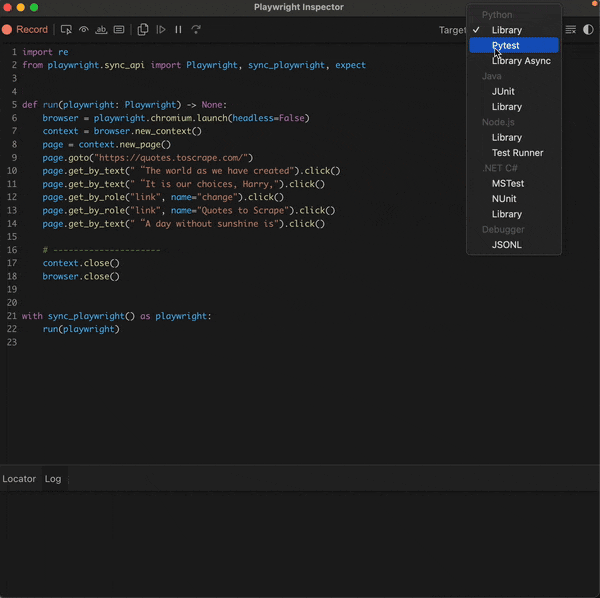Image resolution: width=600 pixels, height=598 pixels.
Task: Toggle the Assert visibility eye icon
Action: (x=84, y=29)
